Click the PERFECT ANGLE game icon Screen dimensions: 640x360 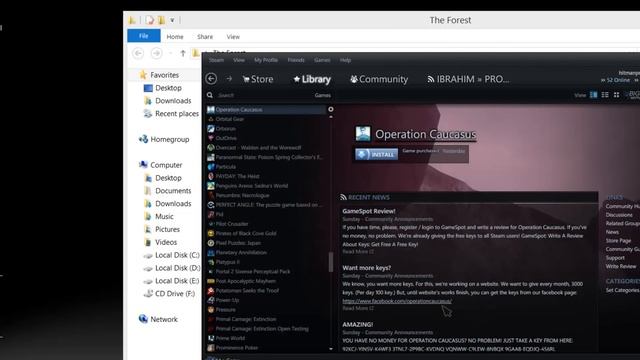click(211, 205)
